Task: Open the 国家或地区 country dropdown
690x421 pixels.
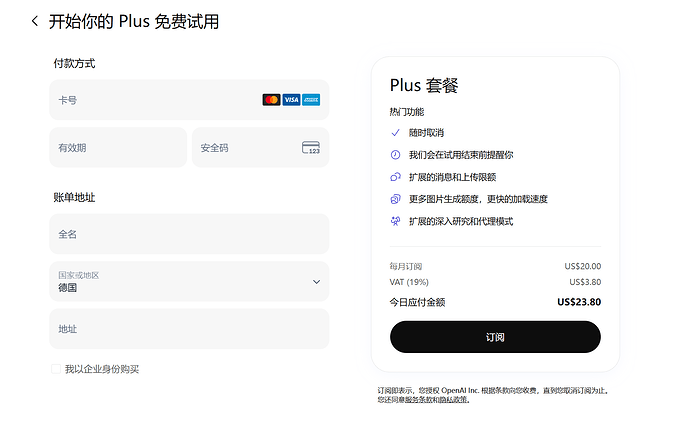Action: click(x=189, y=282)
